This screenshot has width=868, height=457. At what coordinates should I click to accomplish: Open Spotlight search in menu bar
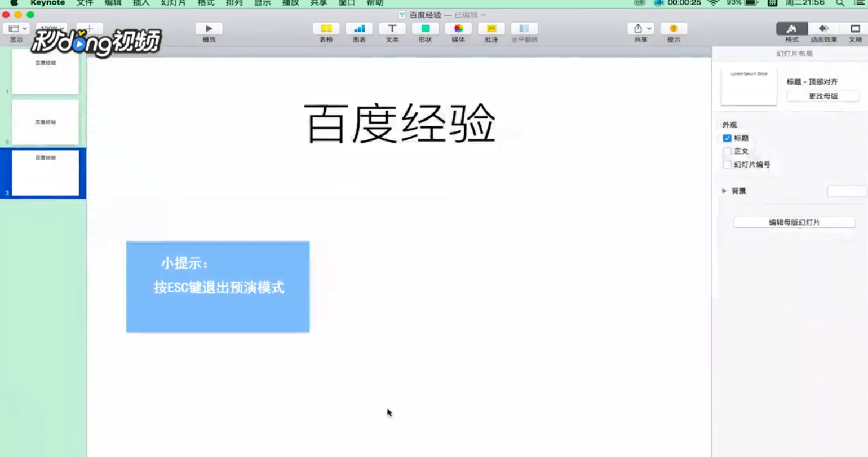click(x=840, y=3)
